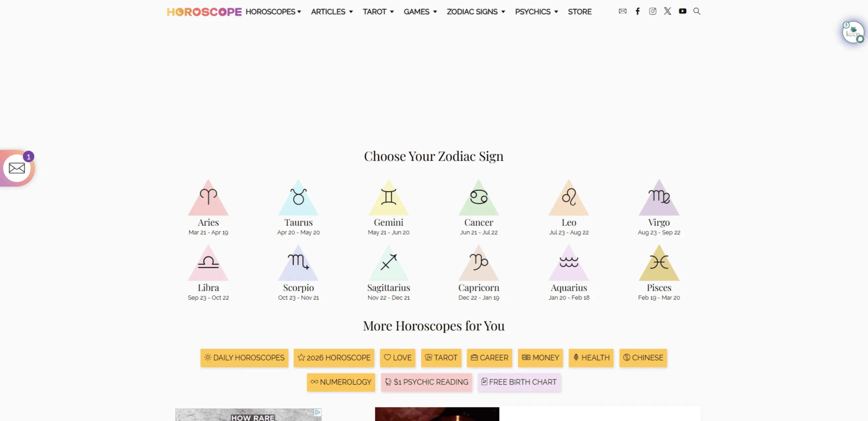Image resolution: width=868 pixels, height=421 pixels.
Task: Click the 'Jul 23 - Aug 22' date text
Action: (x=569, y=232)
